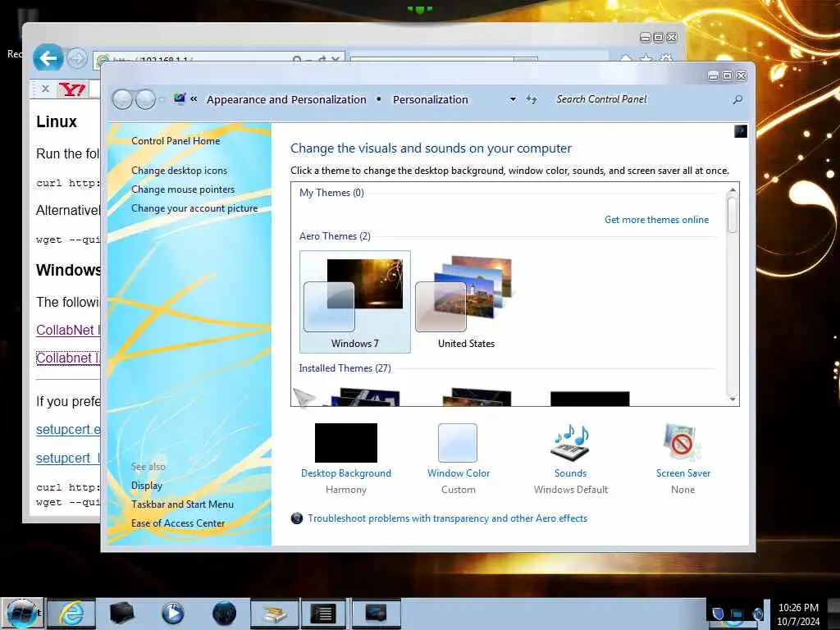Open the CollabNet link in browser page
Image resolution: width=840 pixels, height=630 pixels.
click(x=68, y=330)
